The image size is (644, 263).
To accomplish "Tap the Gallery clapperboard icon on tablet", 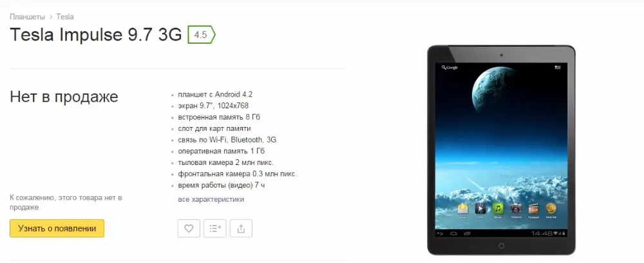I will [x=533, y=209].
